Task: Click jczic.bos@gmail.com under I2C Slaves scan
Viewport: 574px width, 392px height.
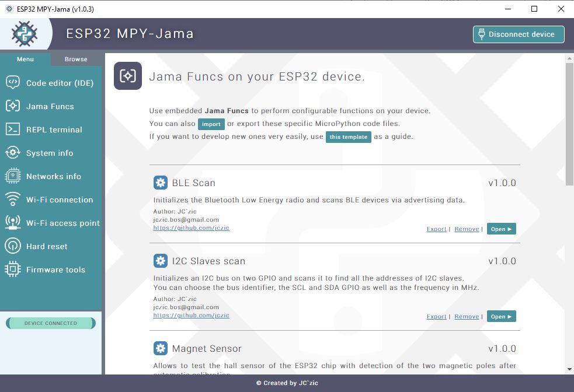Action: point(186,307)
